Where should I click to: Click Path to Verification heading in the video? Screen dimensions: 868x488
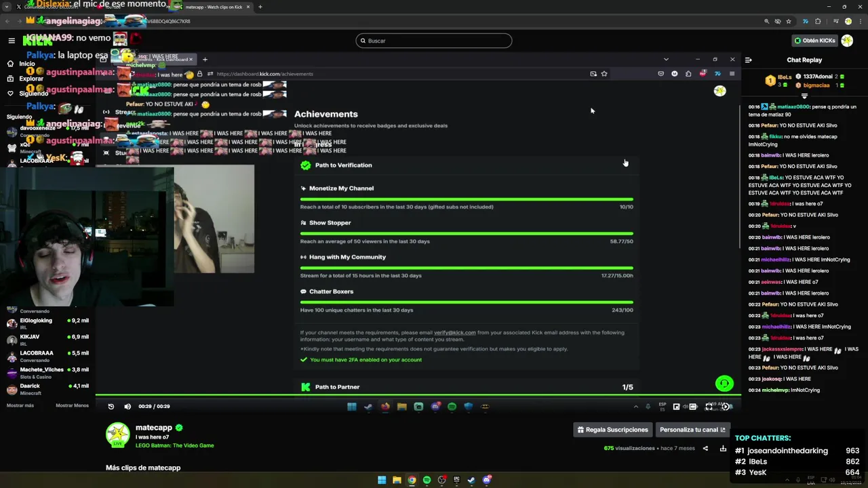343,165
